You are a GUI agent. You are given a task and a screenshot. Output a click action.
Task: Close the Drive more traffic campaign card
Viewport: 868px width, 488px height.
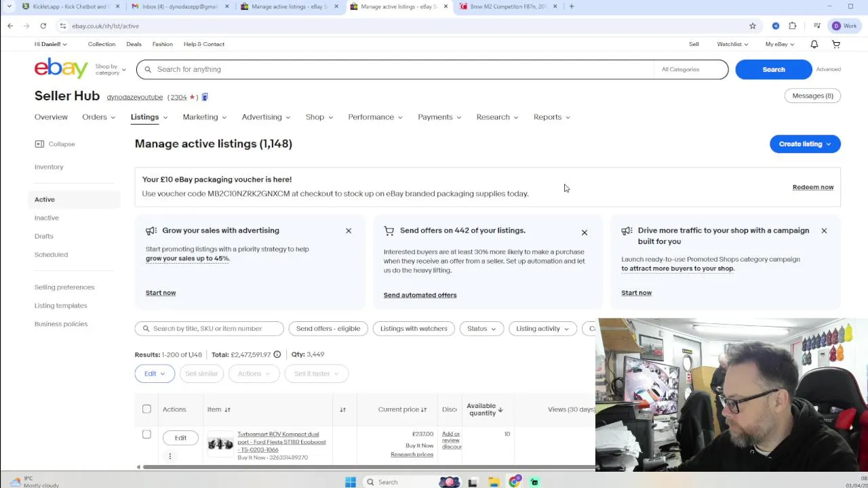click(x=824, y=230)
